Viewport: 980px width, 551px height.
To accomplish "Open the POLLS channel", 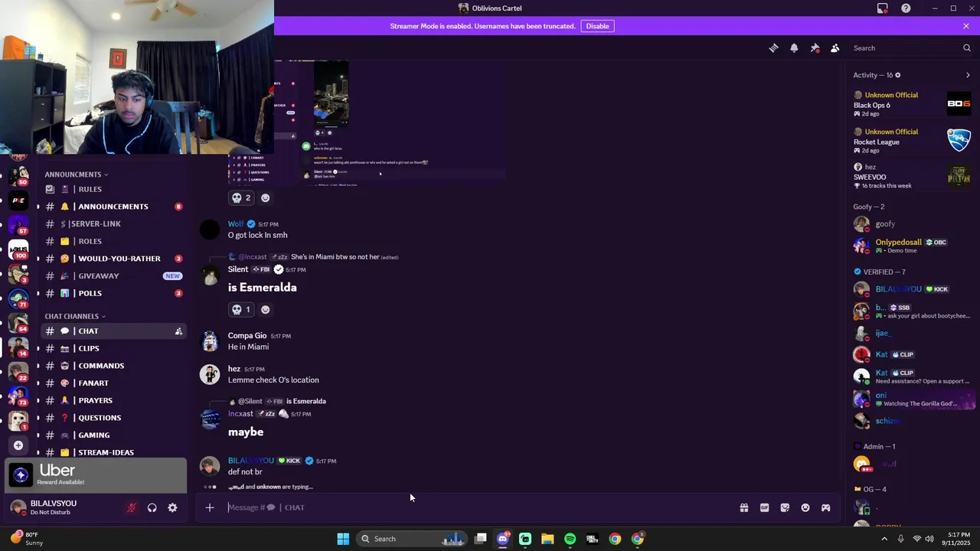I will tap(113, 293).
